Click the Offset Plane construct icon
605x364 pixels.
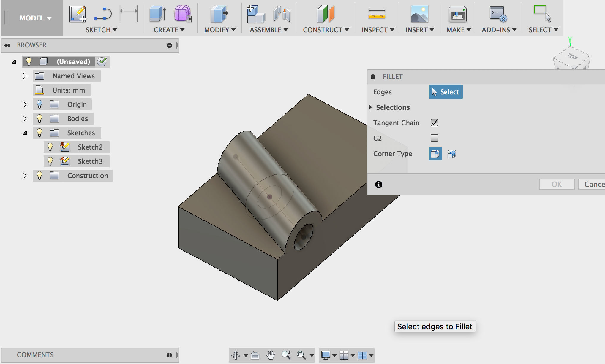click(326, 14)
